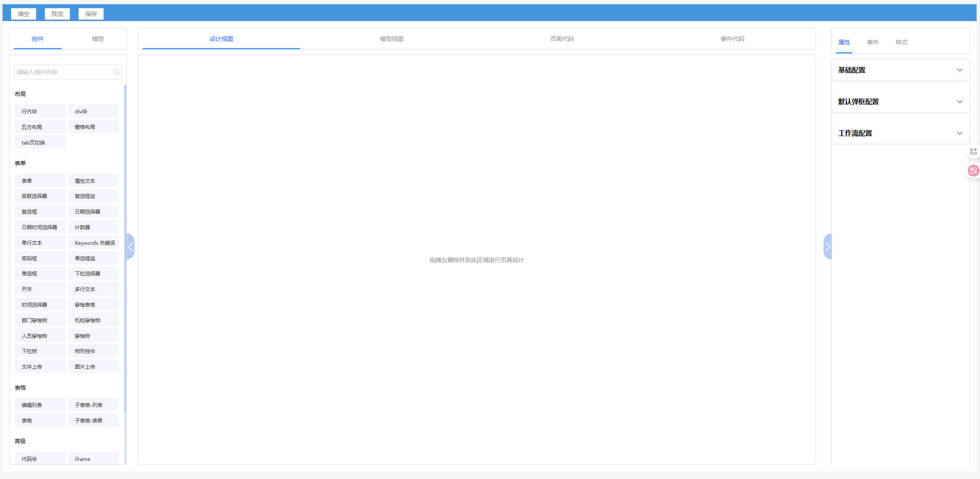Click the pink translate floating icon
Image resolution: width=980 pixels, height=479 pixels.
coord(973,171)
